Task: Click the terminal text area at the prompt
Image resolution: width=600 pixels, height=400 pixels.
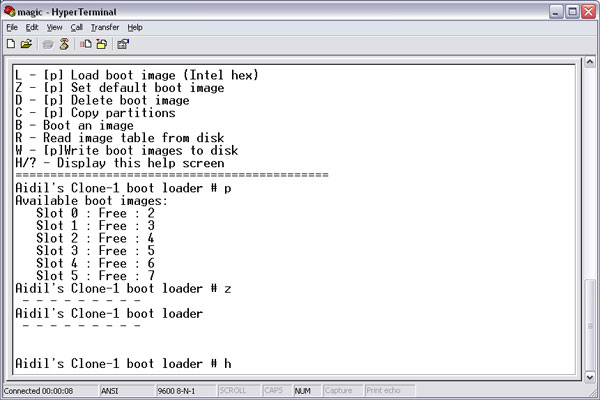Action: point(240,362)
